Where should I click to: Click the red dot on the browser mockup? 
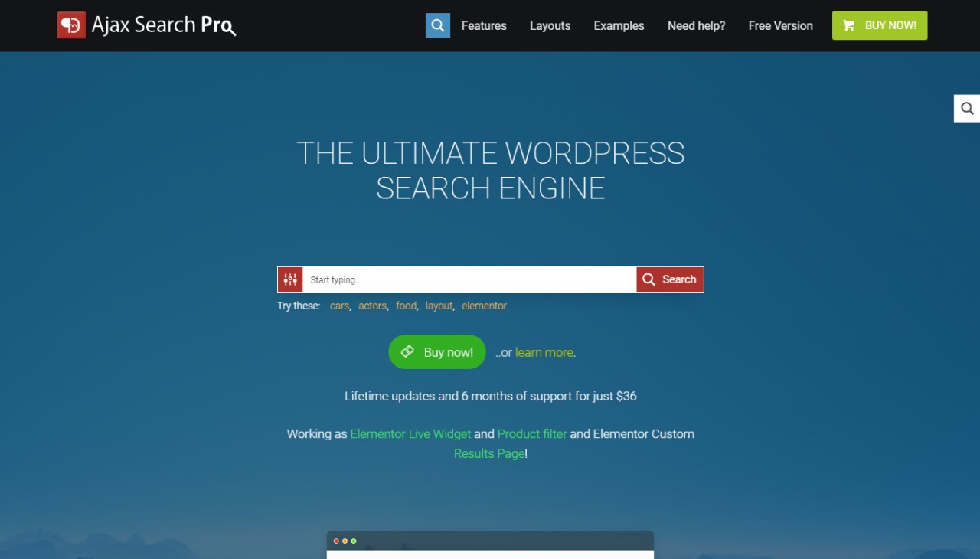336,541
